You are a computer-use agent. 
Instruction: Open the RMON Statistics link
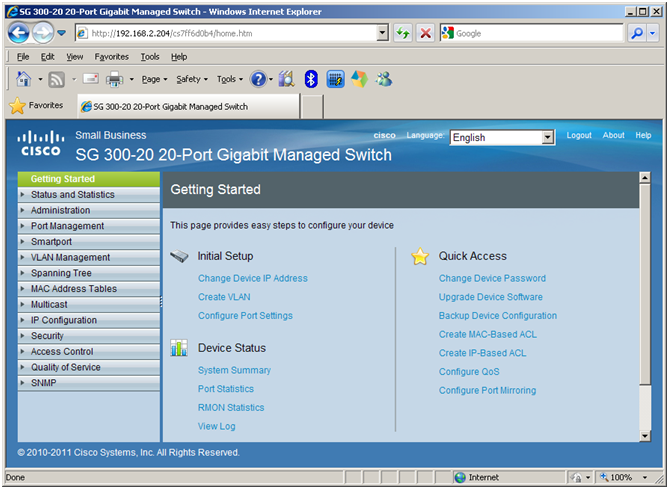click(231, 408)
